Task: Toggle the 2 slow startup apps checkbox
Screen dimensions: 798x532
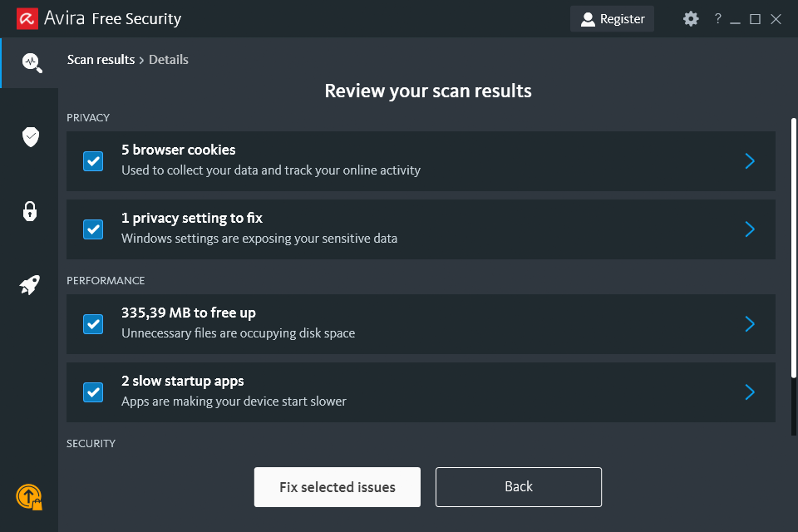Action: 93,392
